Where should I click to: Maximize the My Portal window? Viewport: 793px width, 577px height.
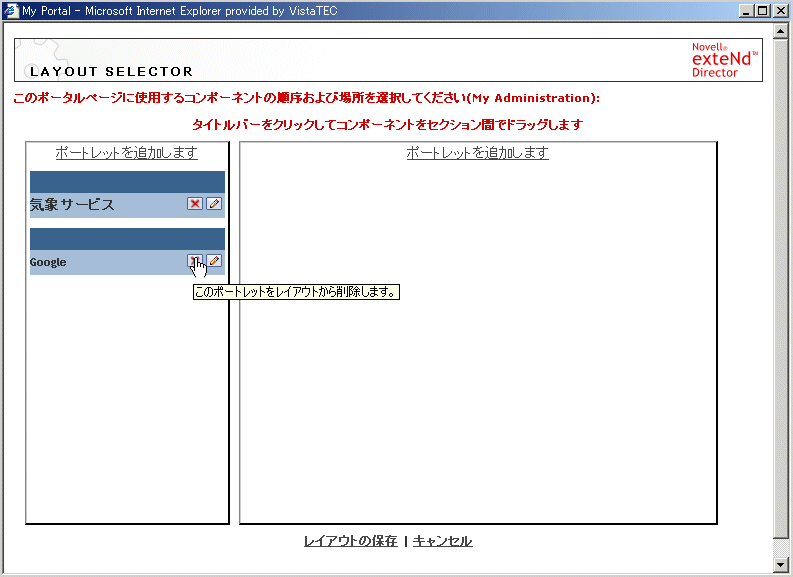[763, 11]
